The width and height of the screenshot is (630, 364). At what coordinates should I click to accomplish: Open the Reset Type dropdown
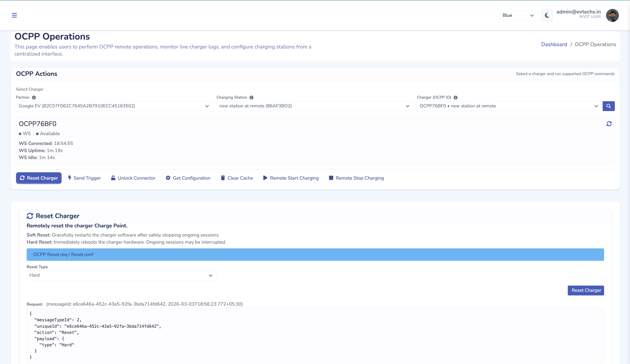[x=122, y=275]
